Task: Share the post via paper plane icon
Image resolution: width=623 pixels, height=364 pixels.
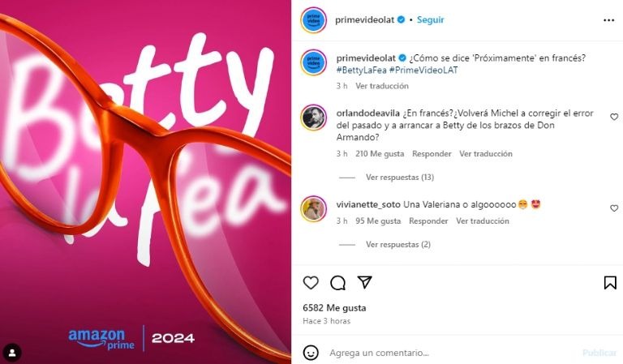Action: coord(364,282)
